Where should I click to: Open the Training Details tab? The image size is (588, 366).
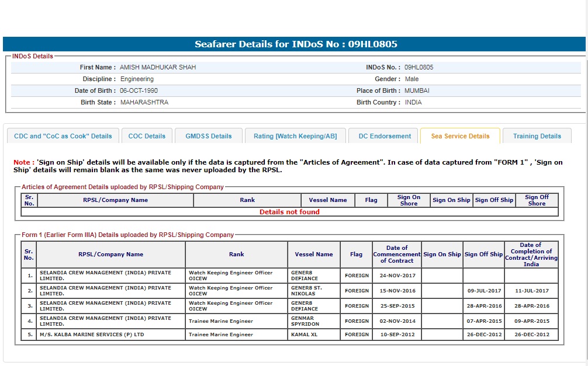[x=537, y=136]
